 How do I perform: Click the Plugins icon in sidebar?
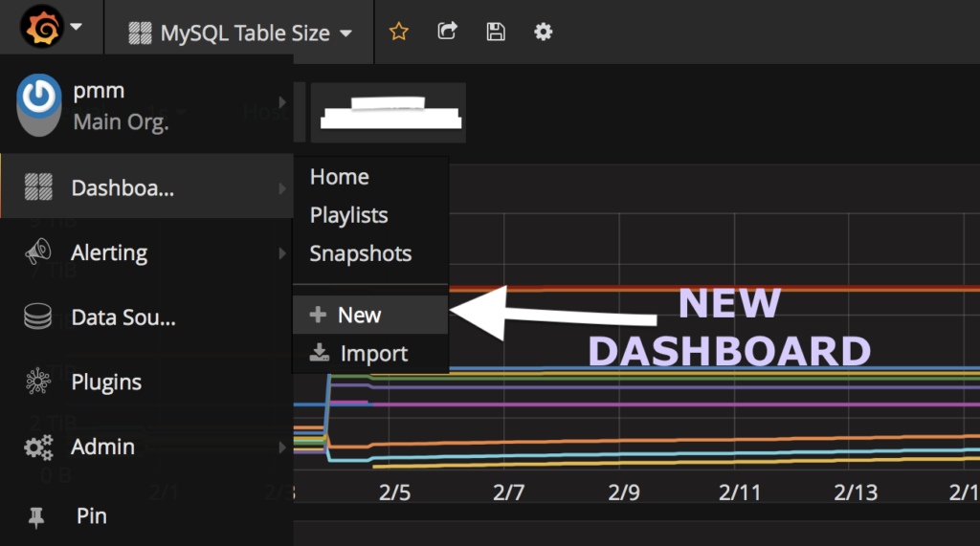38,382
